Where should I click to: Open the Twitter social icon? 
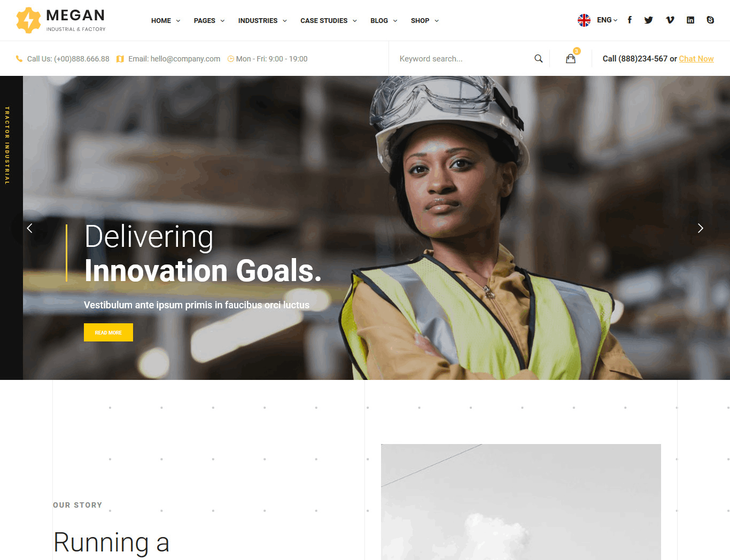tap(649, 20)
